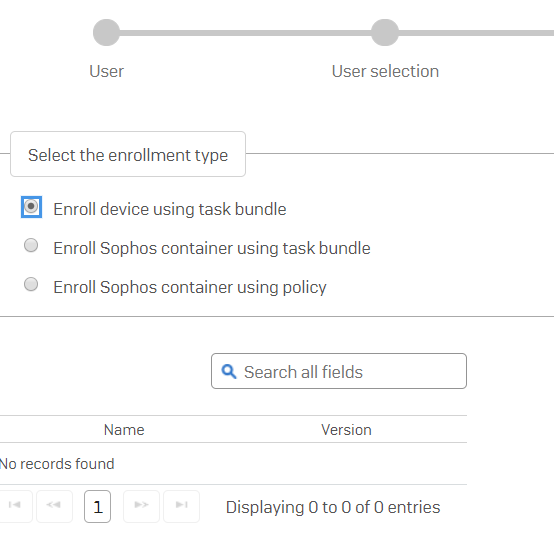The image size is (554, 543).
Task: Click the User step circle
Action: (x=106, y=33)
